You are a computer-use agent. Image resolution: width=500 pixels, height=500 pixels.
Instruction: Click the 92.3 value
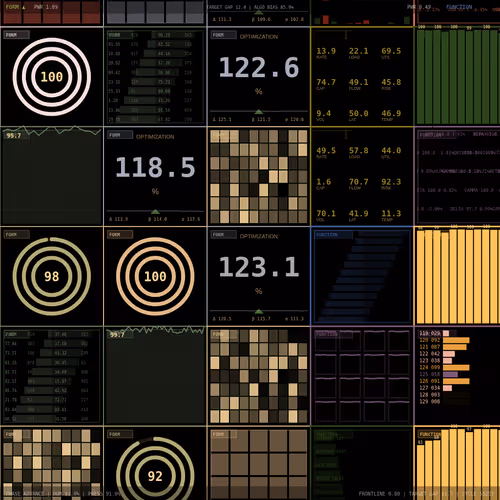(391, 182)
